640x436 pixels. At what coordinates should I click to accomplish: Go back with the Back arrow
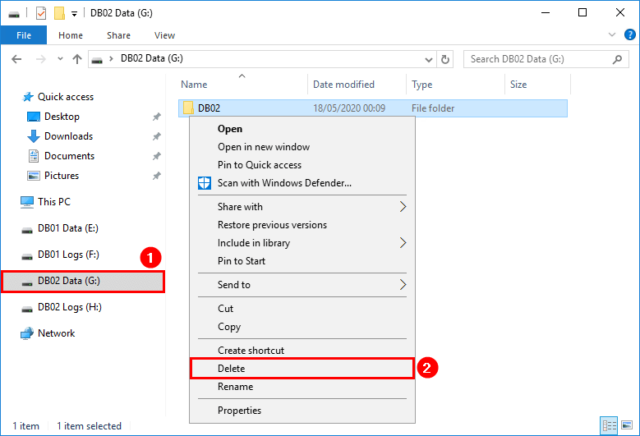[16, 59]
